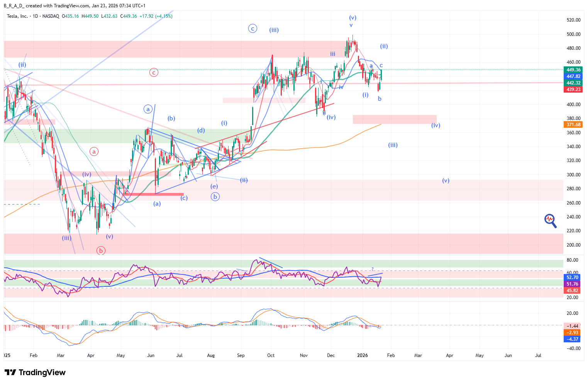Select the blue circled 'a' wave label
This screenshot has width=588, height=384.
(148, 109)
